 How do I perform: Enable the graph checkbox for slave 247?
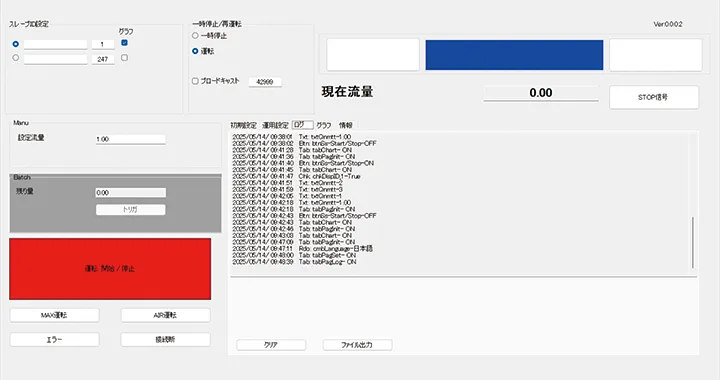click(x=124, y=58)
